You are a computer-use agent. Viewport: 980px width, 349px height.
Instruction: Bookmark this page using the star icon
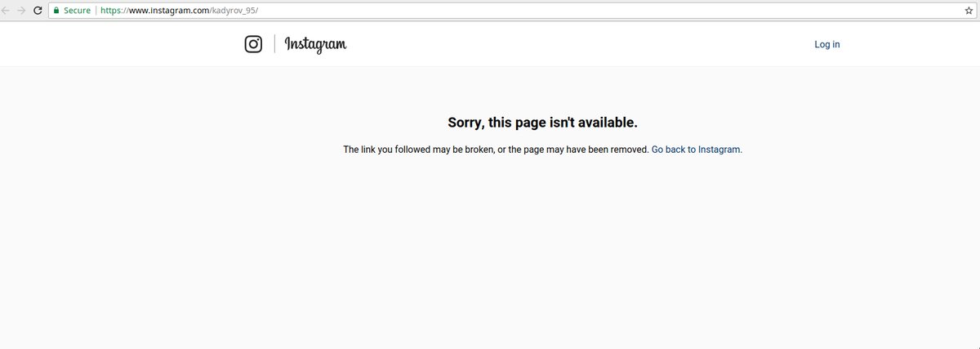969,11
